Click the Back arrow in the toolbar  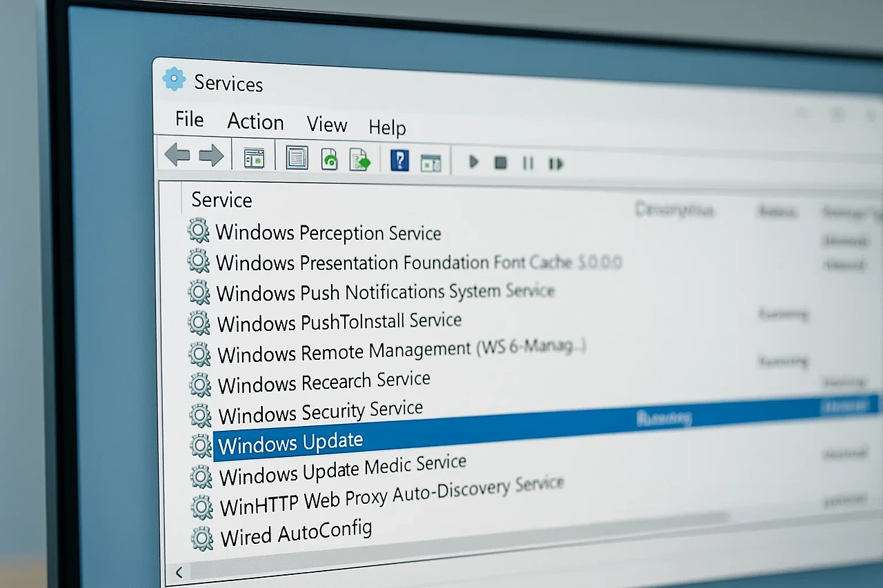click(x=177, y=155)
